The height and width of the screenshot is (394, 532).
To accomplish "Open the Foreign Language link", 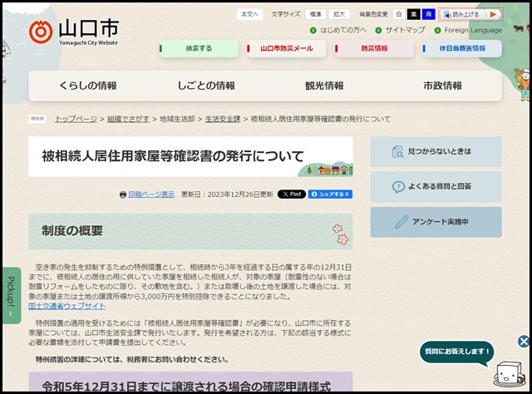I will coord(473,30).
